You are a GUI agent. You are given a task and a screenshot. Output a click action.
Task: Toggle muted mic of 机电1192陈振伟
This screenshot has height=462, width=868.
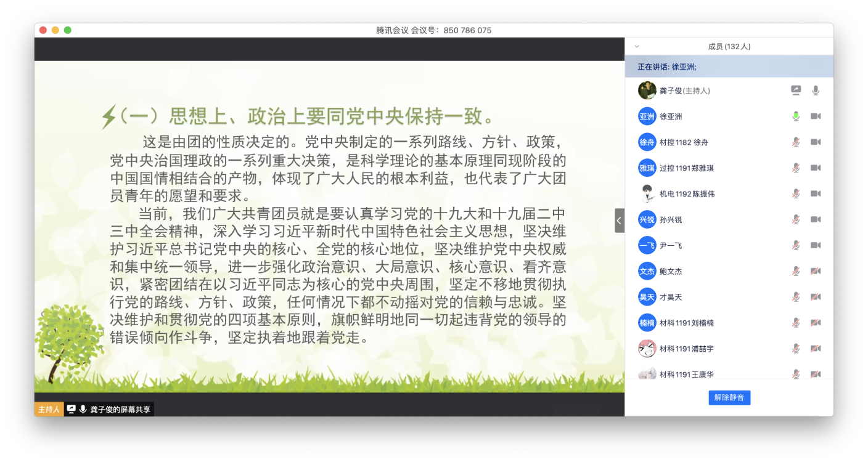796,194
